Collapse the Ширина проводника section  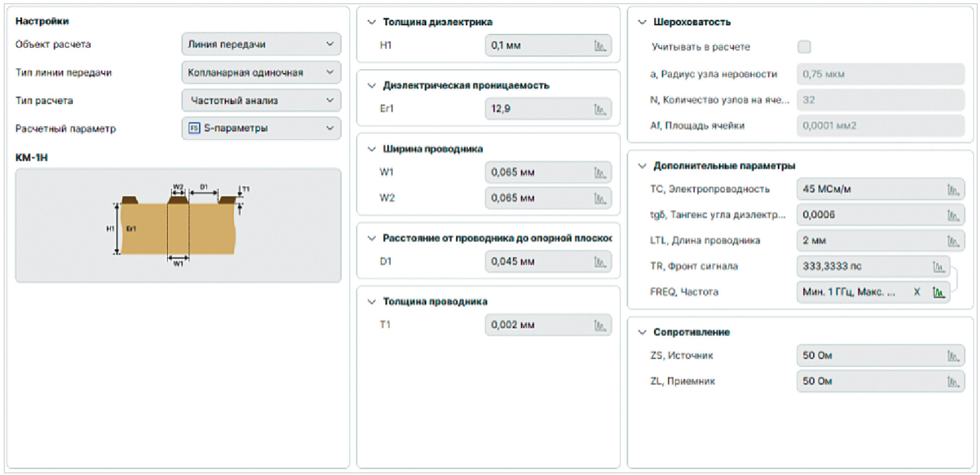[x=372, y=149]
